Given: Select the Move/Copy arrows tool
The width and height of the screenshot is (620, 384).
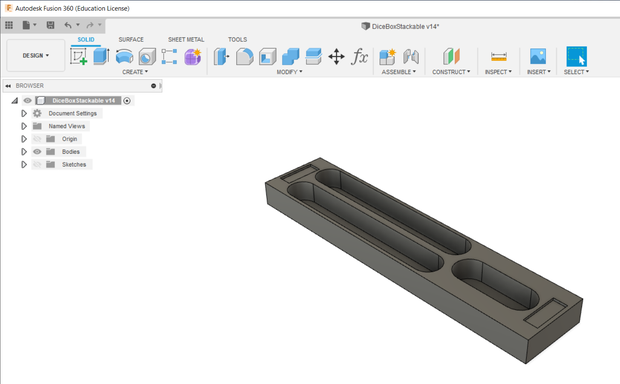Looking at the screenshot, I should (336, 57).
